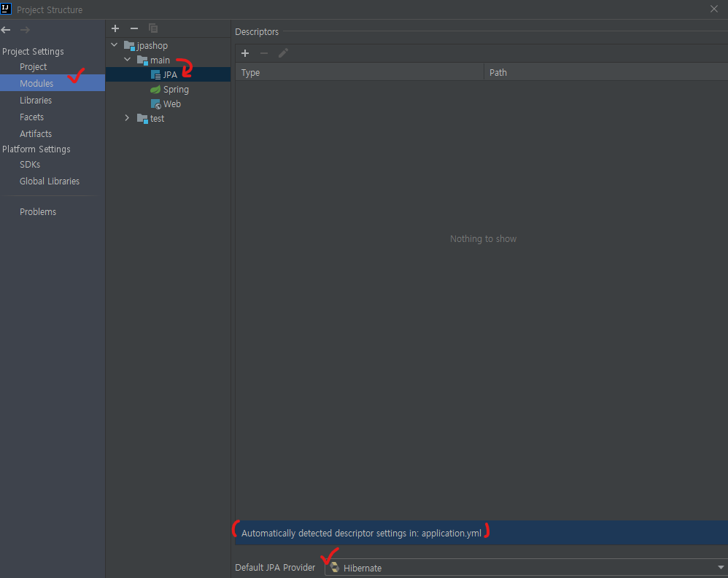Click the Hibernate provider icon
This screenshot has height=578, width=728.
(x=335, y=567)
